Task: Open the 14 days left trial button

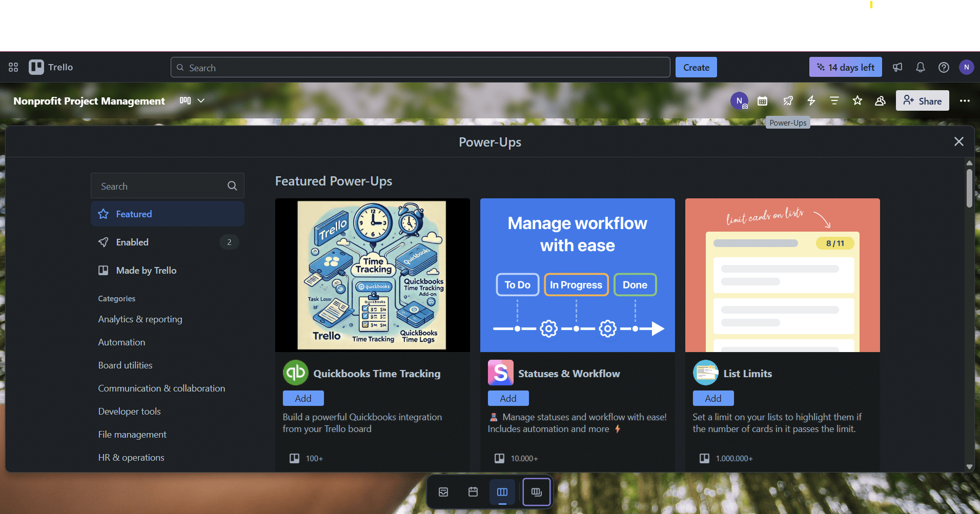Action: point(846,67)
